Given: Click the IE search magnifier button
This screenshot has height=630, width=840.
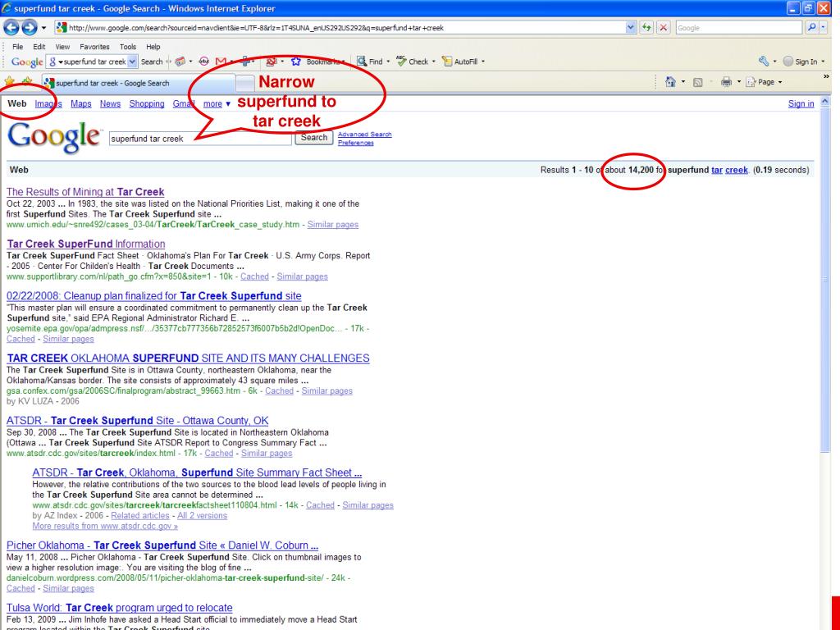Looking at the screenshot, I should pos(811,27).
